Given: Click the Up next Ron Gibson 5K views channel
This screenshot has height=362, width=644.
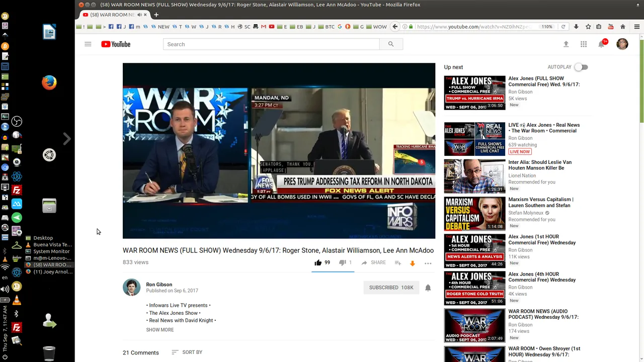Looking at the screenshot, I should pyautogui.click(x=520, y=92).
